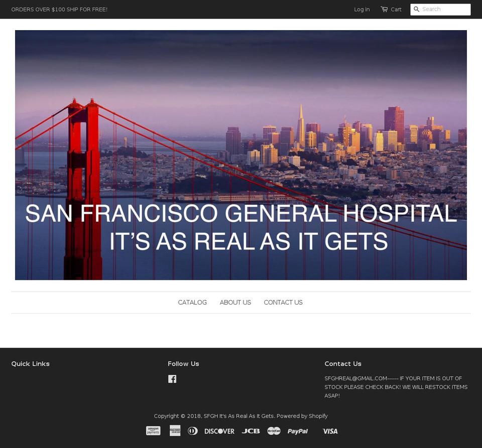Click SFGH It's As Real As It Gets link
The height and width of the screenshot is (448, 482).
pos(238,416)
